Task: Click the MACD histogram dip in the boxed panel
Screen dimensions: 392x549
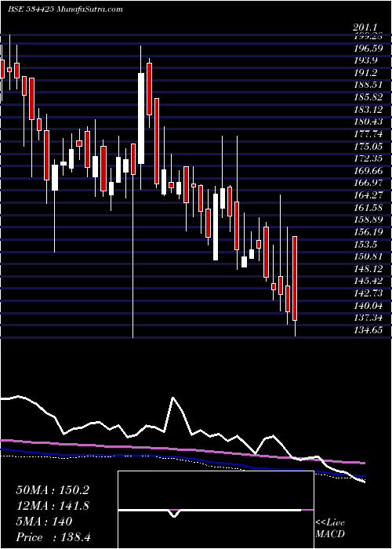Action: [174, 513]
